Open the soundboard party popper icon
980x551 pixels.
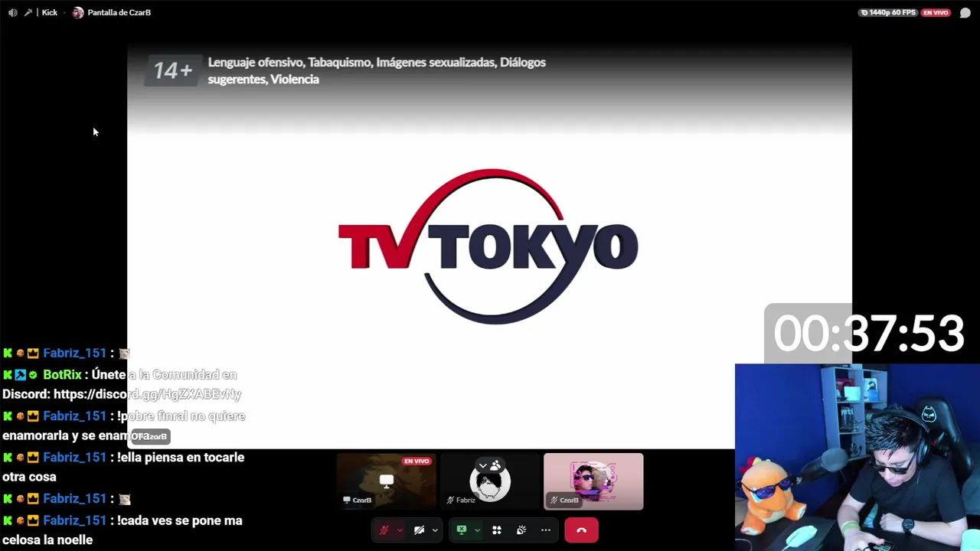(x=521, y=530)
